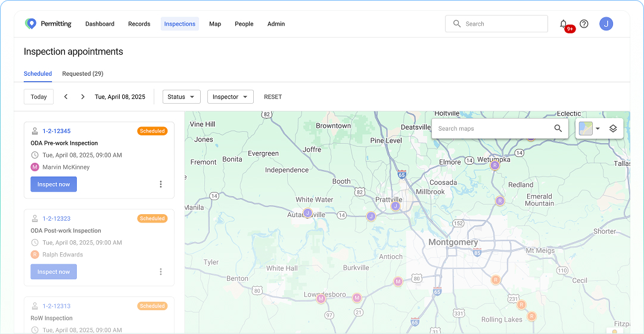This screenshot has width=644, height=334.
Task: Click Inspect now for ODA Post-work Inspection
Action: pyautogui.click(x=54, y=271)
